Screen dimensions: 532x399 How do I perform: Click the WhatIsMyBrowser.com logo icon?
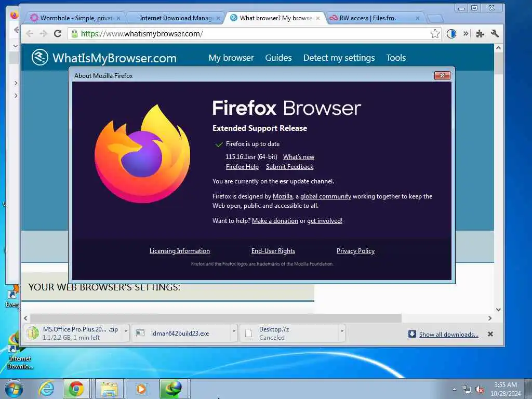pos(39,57)
